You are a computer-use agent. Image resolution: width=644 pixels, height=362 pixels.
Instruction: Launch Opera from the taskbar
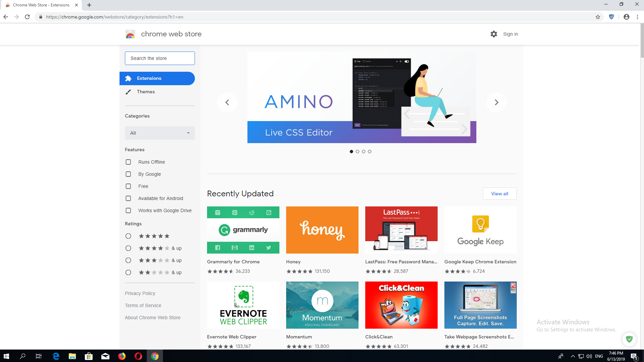(138, 356)
